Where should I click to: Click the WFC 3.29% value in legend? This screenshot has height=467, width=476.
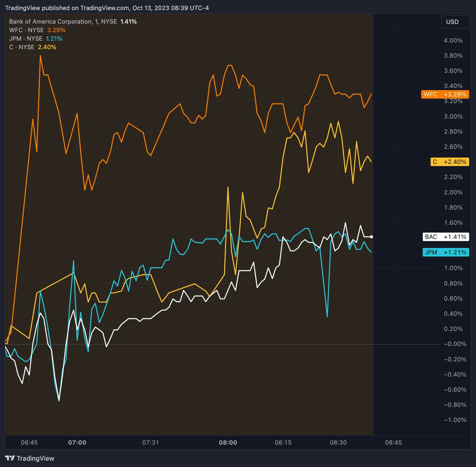[x=56, y=30]
